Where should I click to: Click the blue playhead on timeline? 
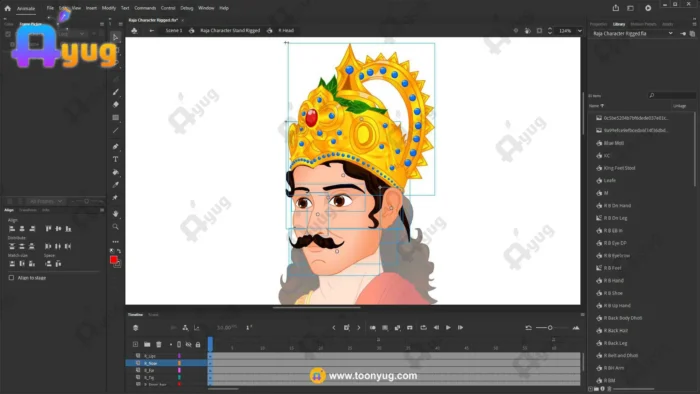coord(210,344)
